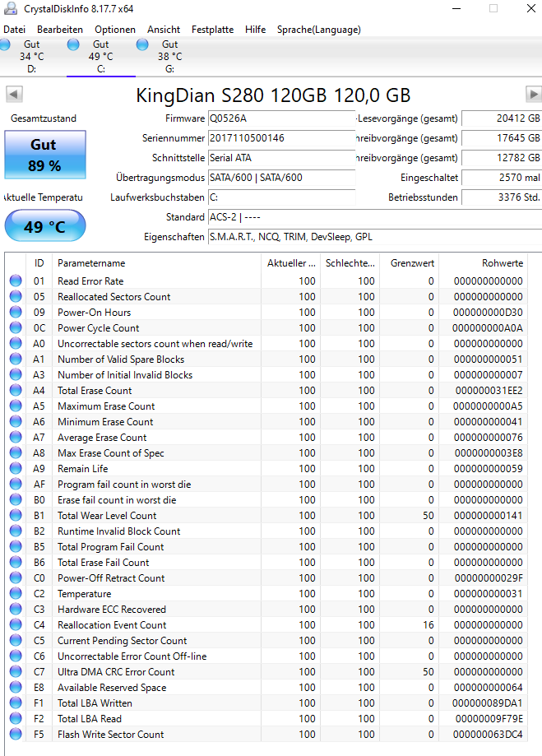The image size is (542, 756).
Task: Click status orb of Power-Off Retract Count row
Action: pyautogui.click(x=16, y=577)
